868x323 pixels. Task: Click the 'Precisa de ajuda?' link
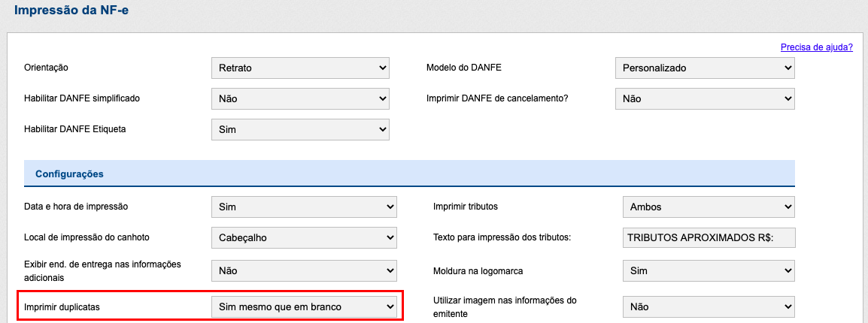(816, 47)
